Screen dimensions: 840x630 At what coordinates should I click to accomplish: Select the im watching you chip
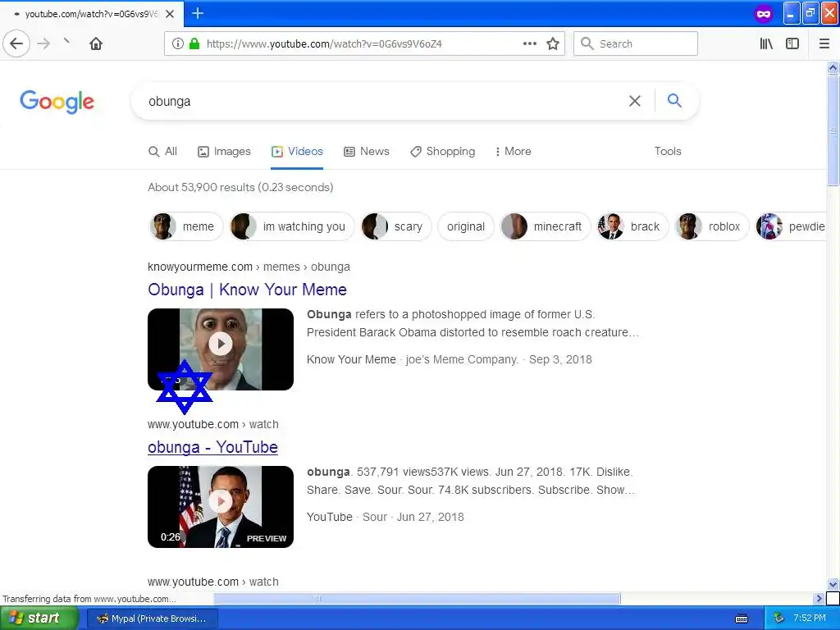292,226
